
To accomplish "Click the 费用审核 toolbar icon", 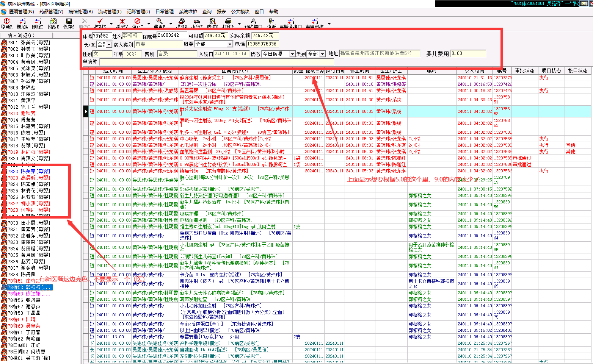I will point(315,21).
